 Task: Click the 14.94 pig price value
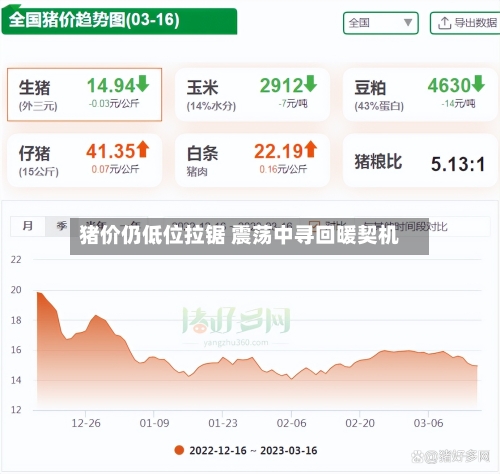pos(111,85)
